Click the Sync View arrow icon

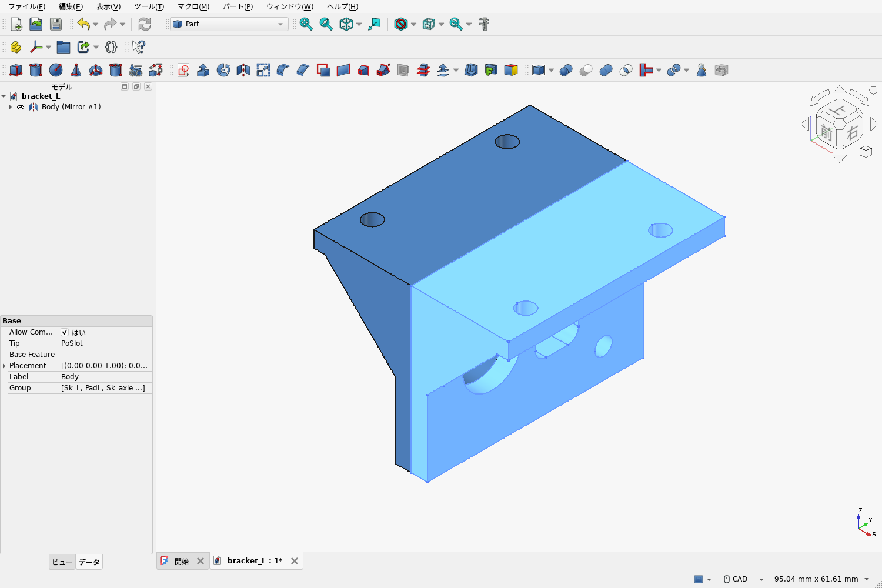[375, 24]
